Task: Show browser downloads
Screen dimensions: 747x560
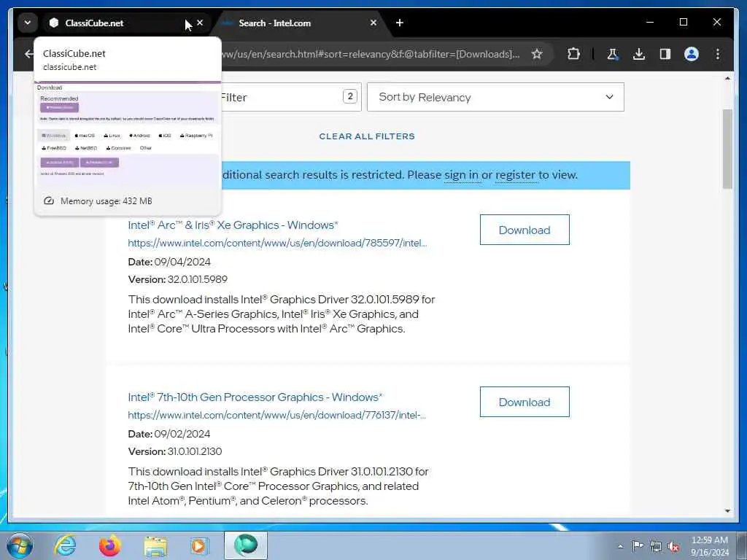Action: click(639, 54)
